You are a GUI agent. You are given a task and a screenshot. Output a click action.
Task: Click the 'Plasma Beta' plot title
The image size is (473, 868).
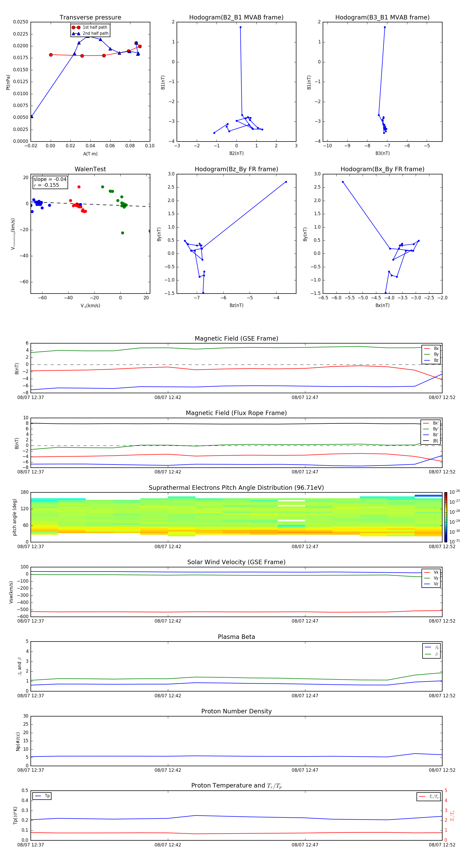(x=236, y=637)
